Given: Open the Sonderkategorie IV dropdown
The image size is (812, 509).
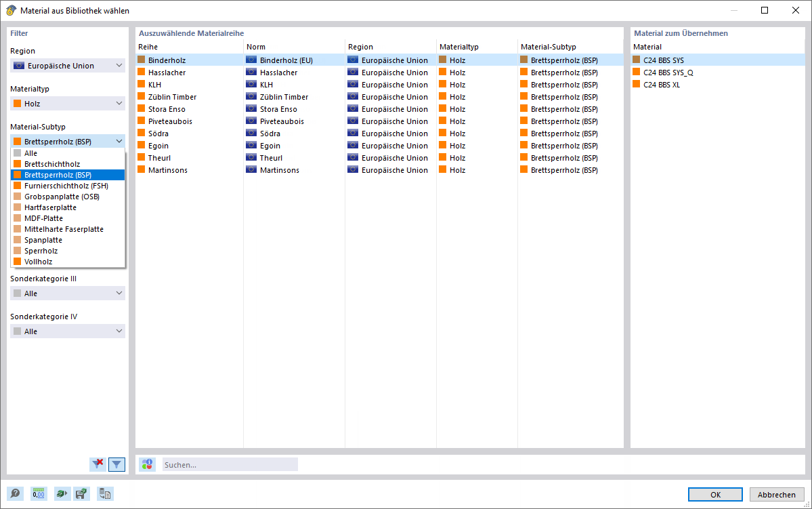Looking at the screenshot, I should 68,331.
